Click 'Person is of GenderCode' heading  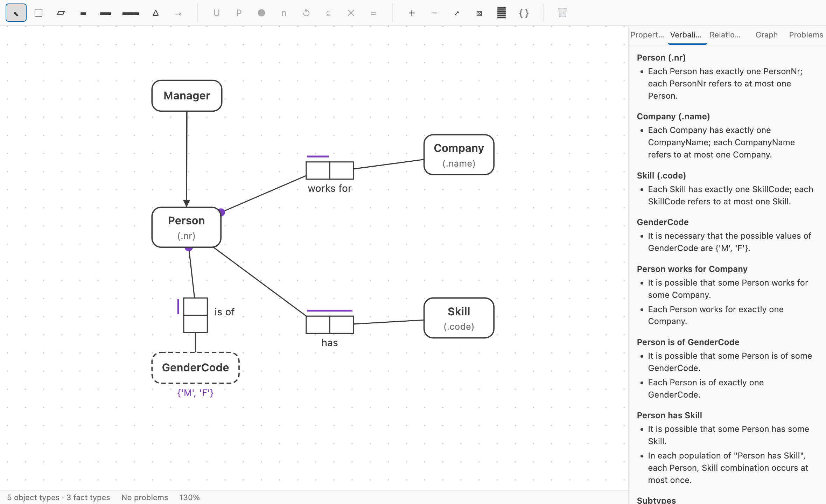pyautogui.click(x=688, y=342)
